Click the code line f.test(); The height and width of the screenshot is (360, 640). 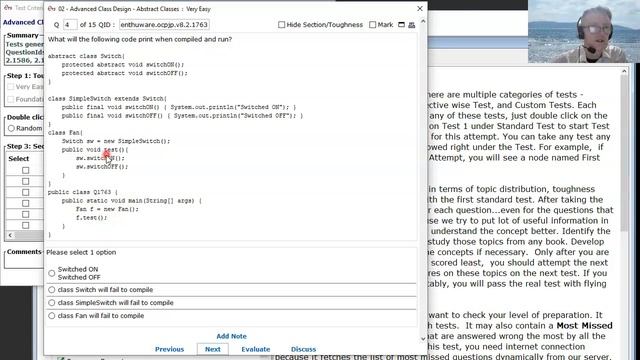[91, 218]
